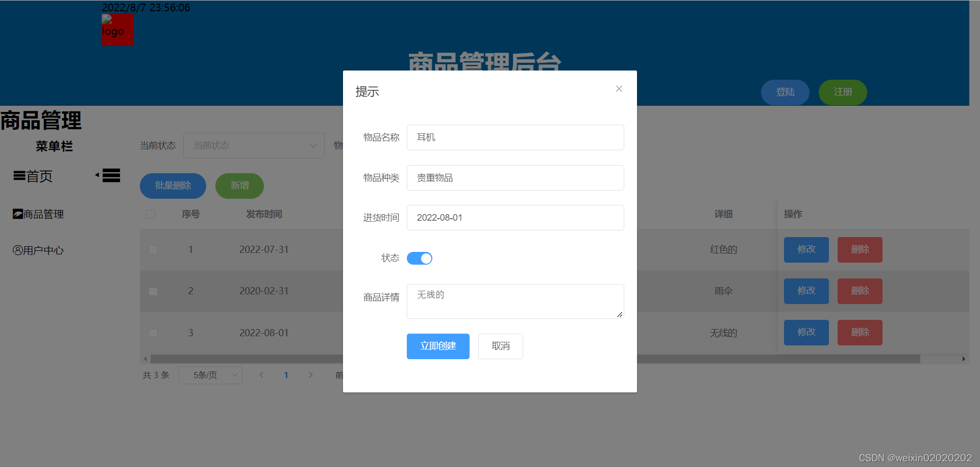Select the 首页 menu item

tap(38, 176)
